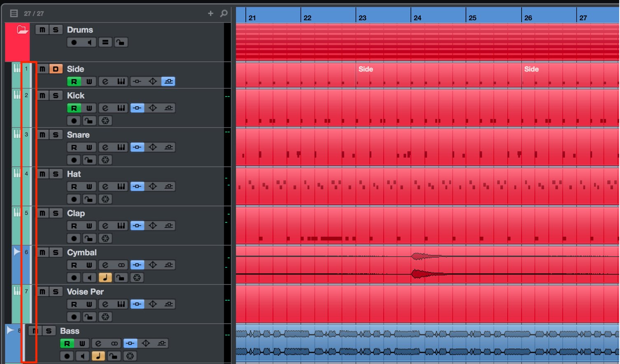The image size is (620, 364).
Task: Open Snare track instrument editor
Action: click(x=121, y=147)
